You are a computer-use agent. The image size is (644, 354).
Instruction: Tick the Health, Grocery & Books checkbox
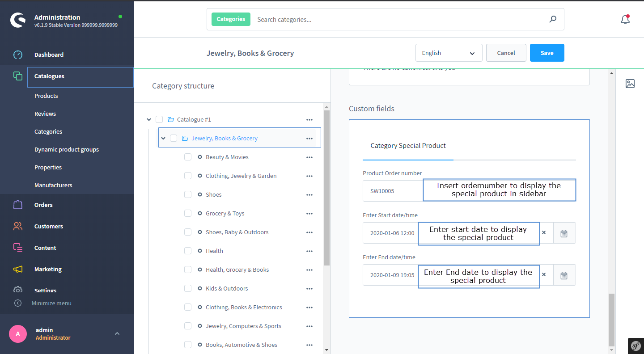188,270
